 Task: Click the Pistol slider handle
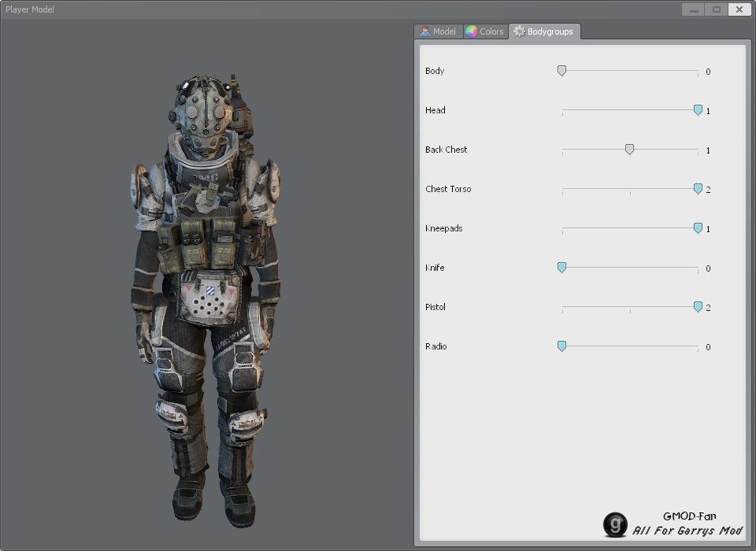[698, 307]
